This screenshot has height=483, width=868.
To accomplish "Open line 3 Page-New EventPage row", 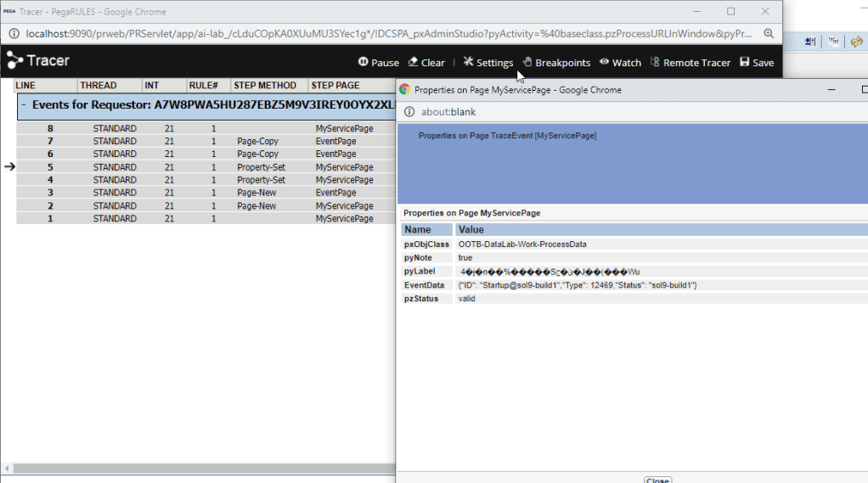I will tap(204, 193).
